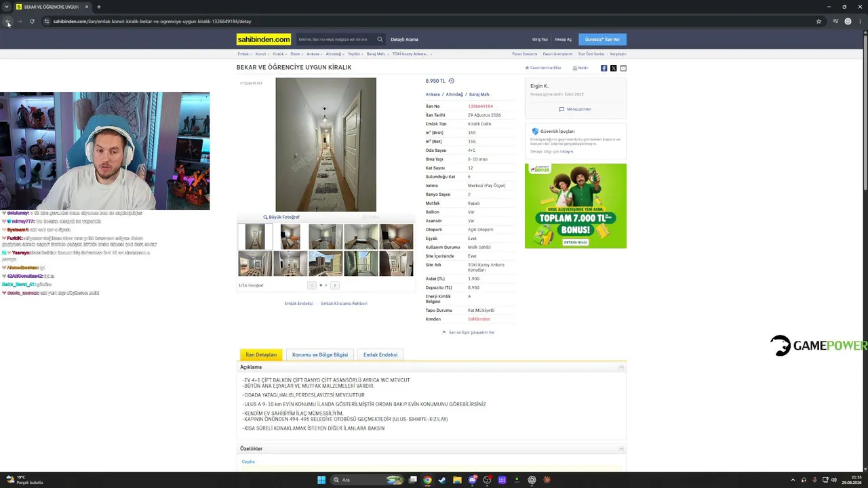Reload the page with the refresh icon
Screen dimensions: 868x488
[x=32, y=22]
